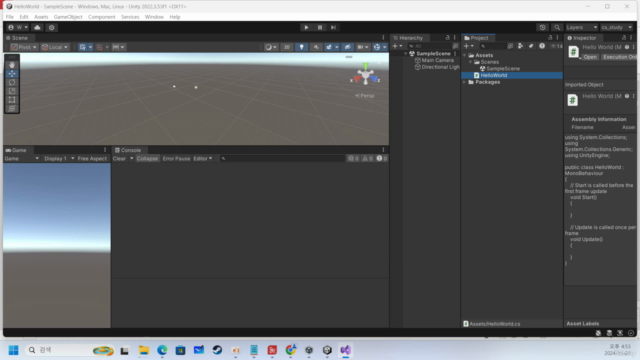Select the Hand tool in Scene view
Image resolution: width=640 pixels, height=360 pixels.
click(x=12, y=65)
